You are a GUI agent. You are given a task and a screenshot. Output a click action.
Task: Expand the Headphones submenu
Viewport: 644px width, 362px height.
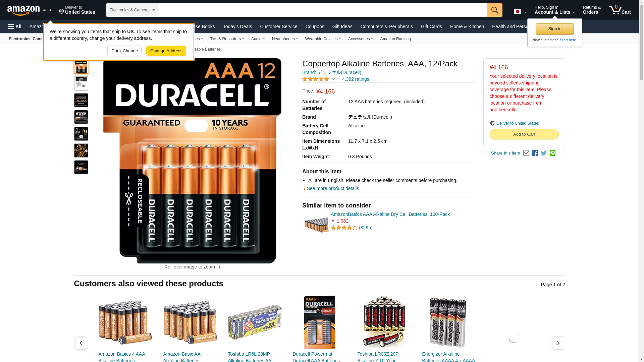[x=285, y=39]
